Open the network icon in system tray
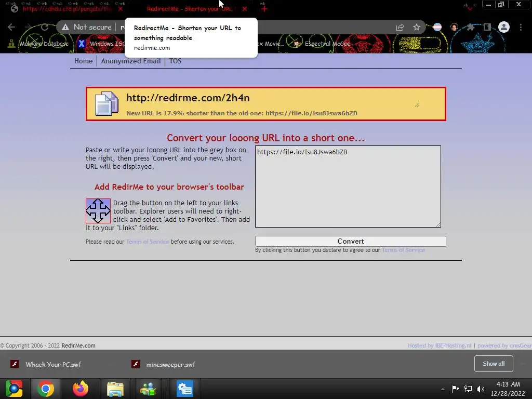 pos(468,389)
